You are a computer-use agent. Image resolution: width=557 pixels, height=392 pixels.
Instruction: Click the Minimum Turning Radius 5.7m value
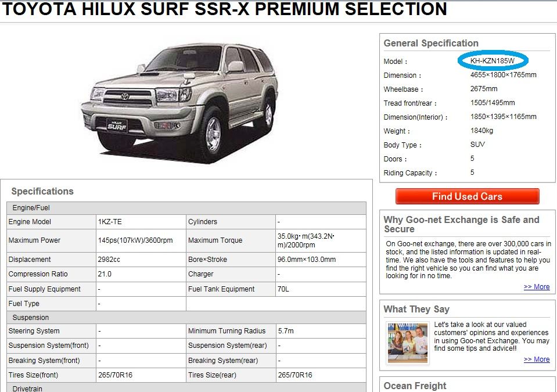(x=286, y=331)
